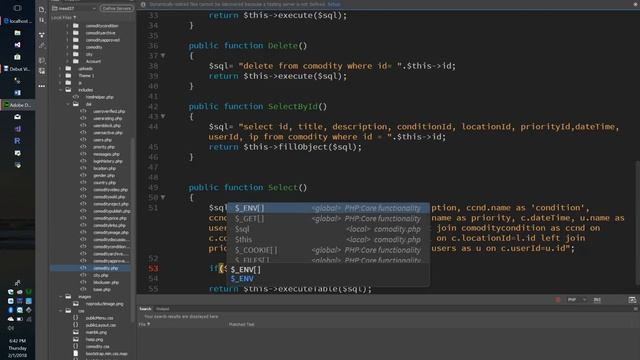
Task: Open the site selector dropdown in Files panel
Action: [x=74, y=8]
